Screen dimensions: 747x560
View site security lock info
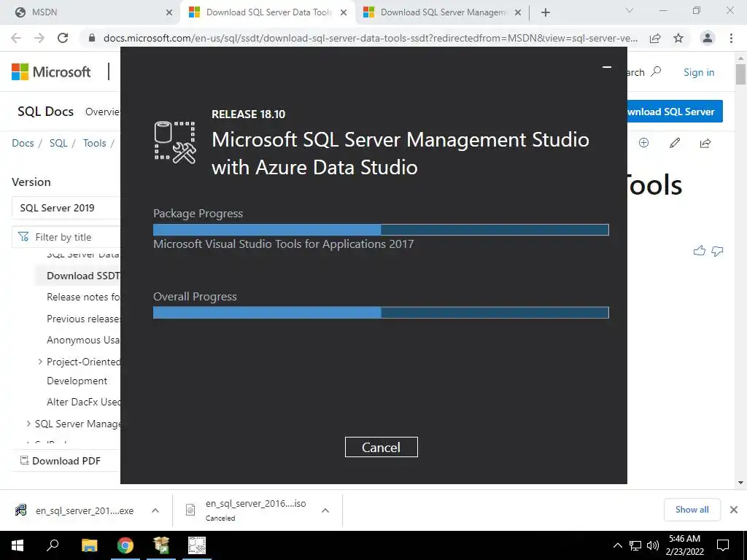point(92,38)
